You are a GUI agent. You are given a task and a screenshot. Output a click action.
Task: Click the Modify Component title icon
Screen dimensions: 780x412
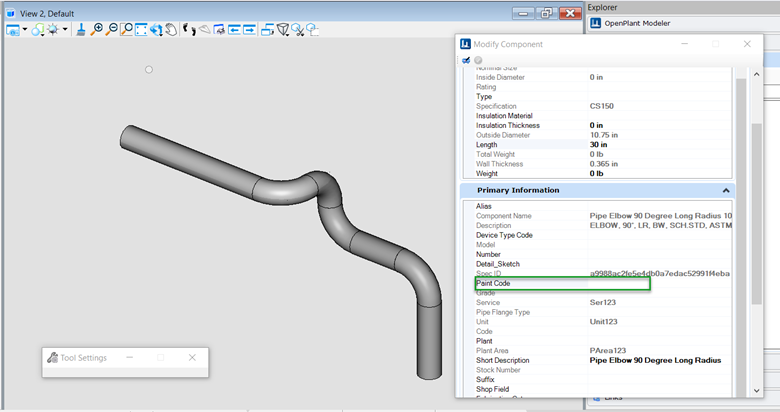click(x=465, y=44)
